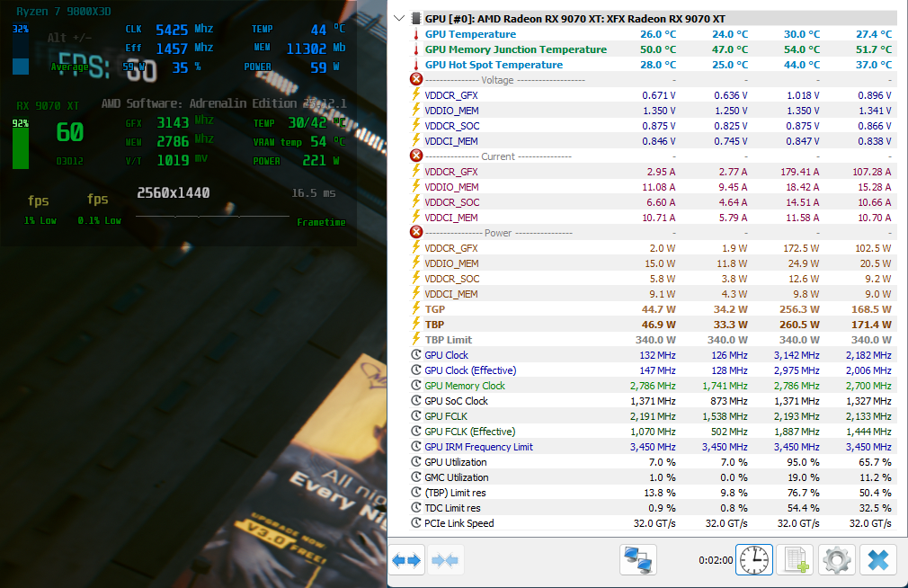908x588 pixels.
Task: Select the TBP Limit label
Action: tap(449, 340)
